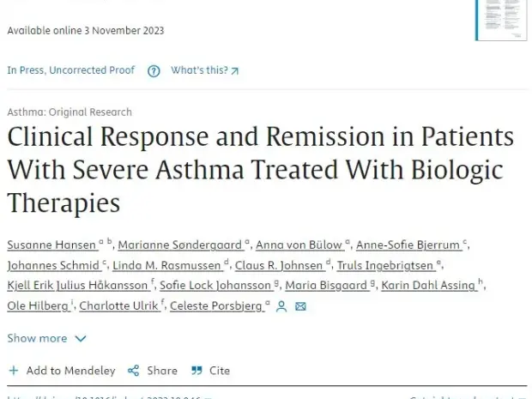532x399 pixels.
Task: Click the Cite button label
Action: [220, 371]
